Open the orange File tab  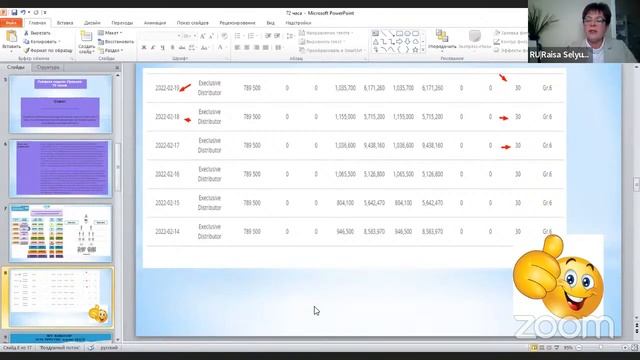coord(11,23)
